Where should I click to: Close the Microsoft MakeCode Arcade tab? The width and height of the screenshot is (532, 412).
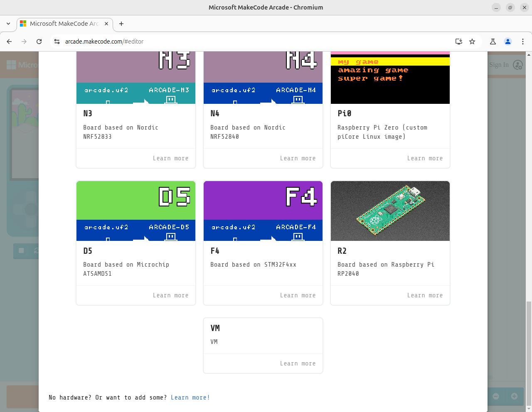[x=106, y=24]
